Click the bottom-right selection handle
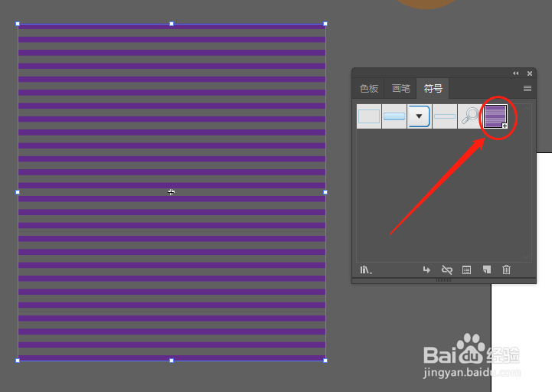Viewport: 552px width, 392px height. pyautogui.click(x=325, y=361)
